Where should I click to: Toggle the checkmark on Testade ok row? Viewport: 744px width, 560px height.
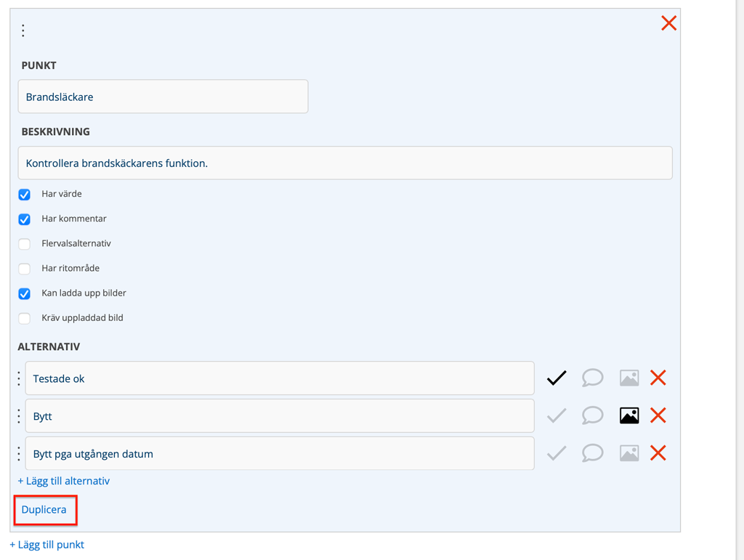557,378
